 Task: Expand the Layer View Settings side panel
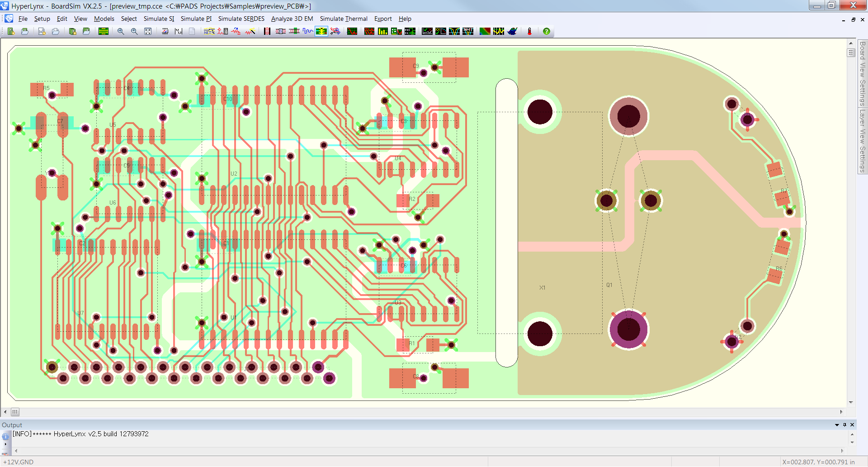click(863, 141)
